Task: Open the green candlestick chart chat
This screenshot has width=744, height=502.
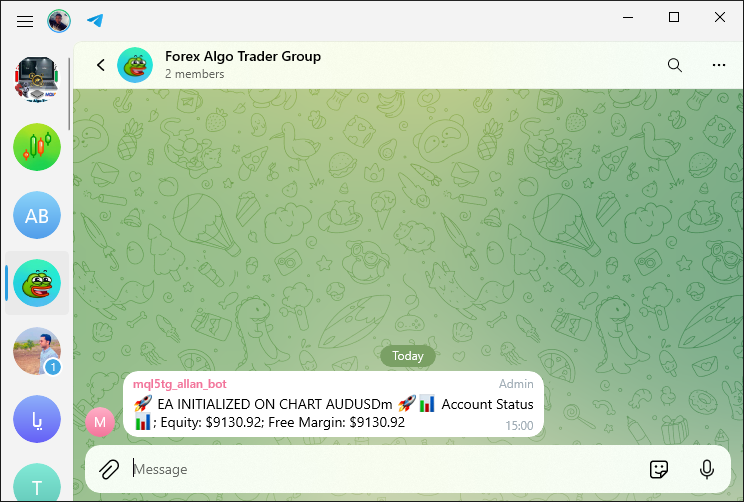Action: tap(37, 147)
